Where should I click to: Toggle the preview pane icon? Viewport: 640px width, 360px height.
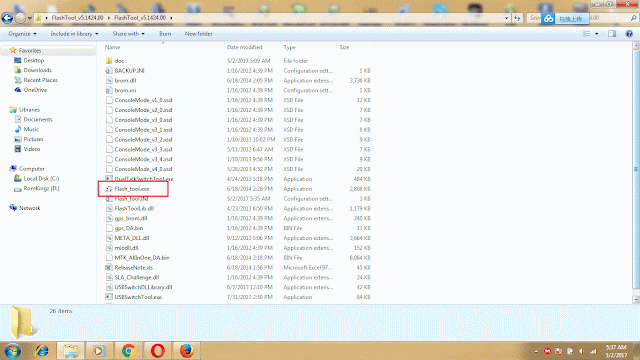tap(612, 34)
